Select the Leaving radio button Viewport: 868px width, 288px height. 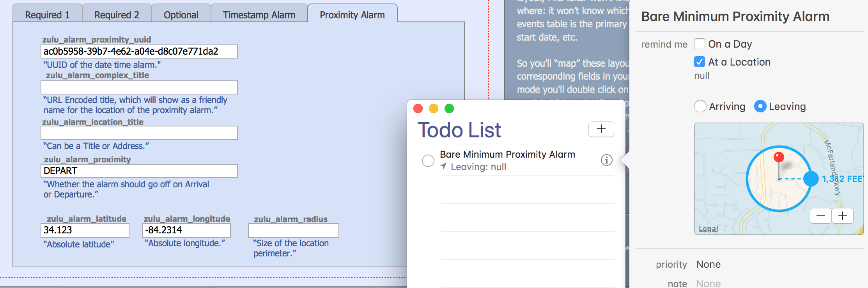tap(760, 106)
